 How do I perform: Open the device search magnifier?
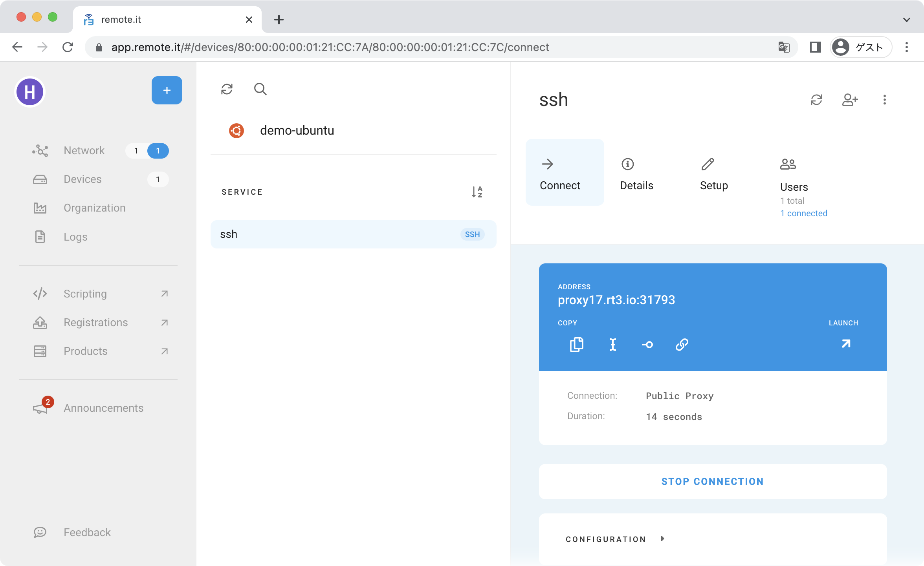click(x=260, y=89)
